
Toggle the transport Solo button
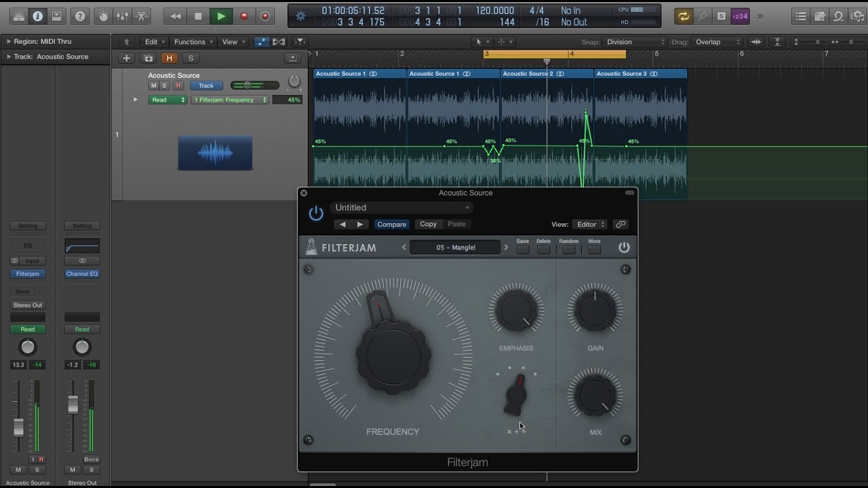pyautogui.click(x=721, y=16)
